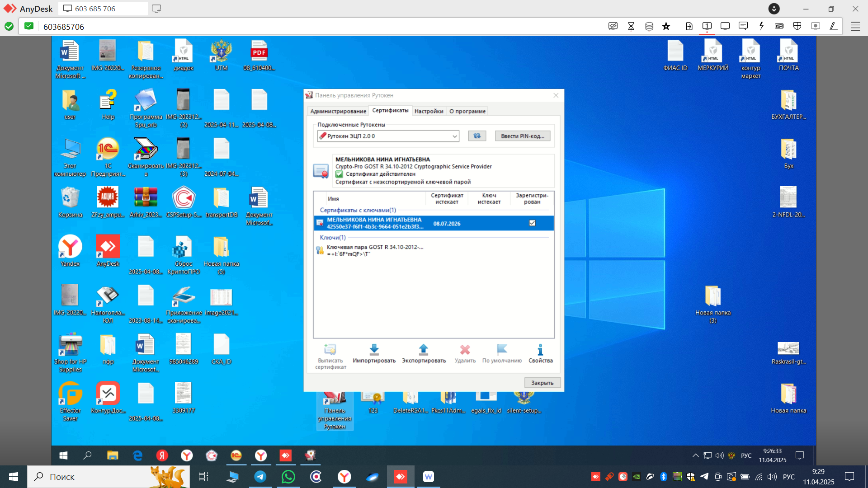Start AnyDesk session recording icon

[x=815, y=26]
